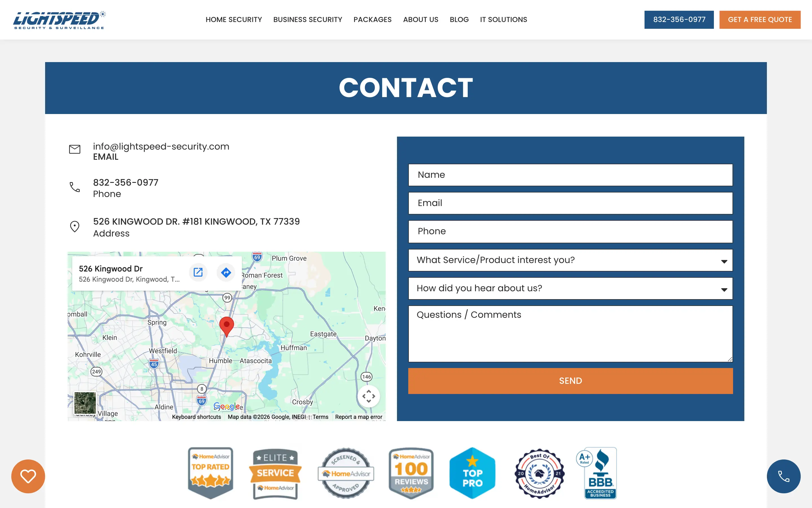Click the BBB Accredited Business badge
The height and width of the screenshot is (508, 812).
click(x=597, y=473)
